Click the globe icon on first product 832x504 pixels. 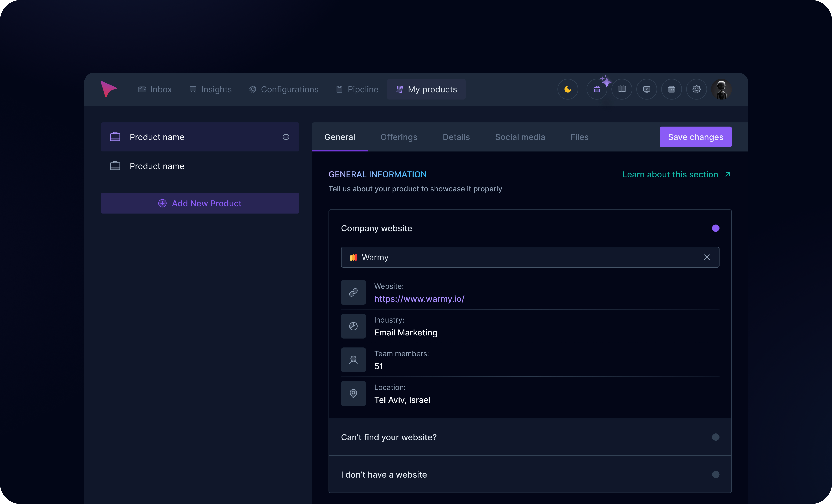286,137
